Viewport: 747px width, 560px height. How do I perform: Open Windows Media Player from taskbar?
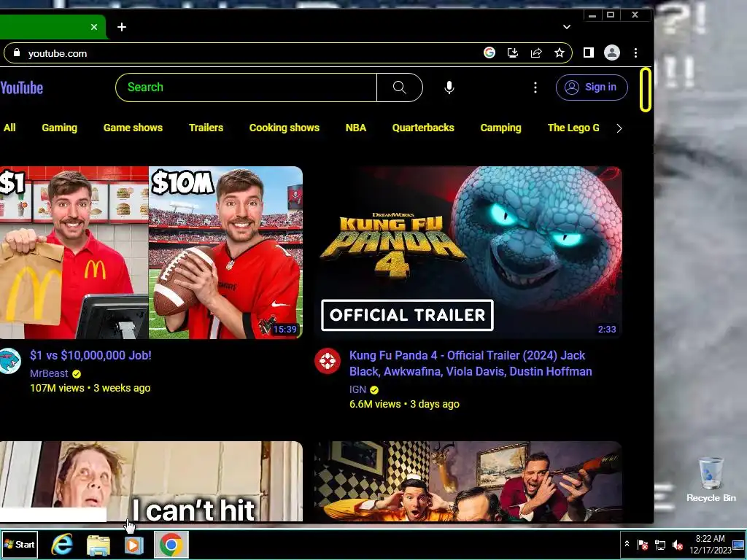pyautogui.click(x=134, y=544)
